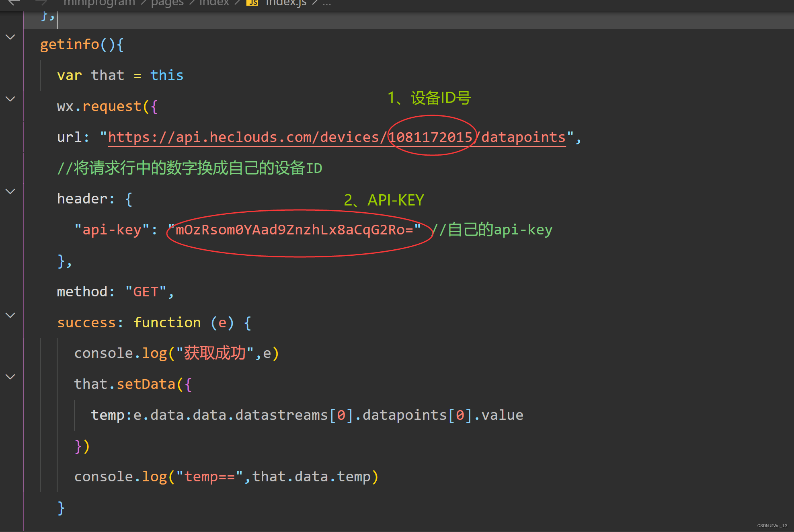The image size is (794, 532).
Task: Select the index folder breadcrumb
Action: click(214, 3)
